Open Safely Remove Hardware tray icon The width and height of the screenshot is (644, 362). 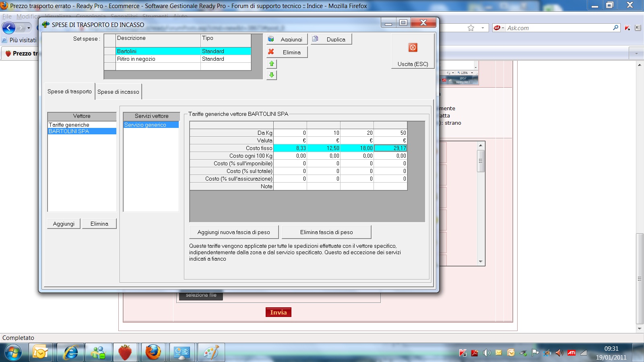pos(523,353)
